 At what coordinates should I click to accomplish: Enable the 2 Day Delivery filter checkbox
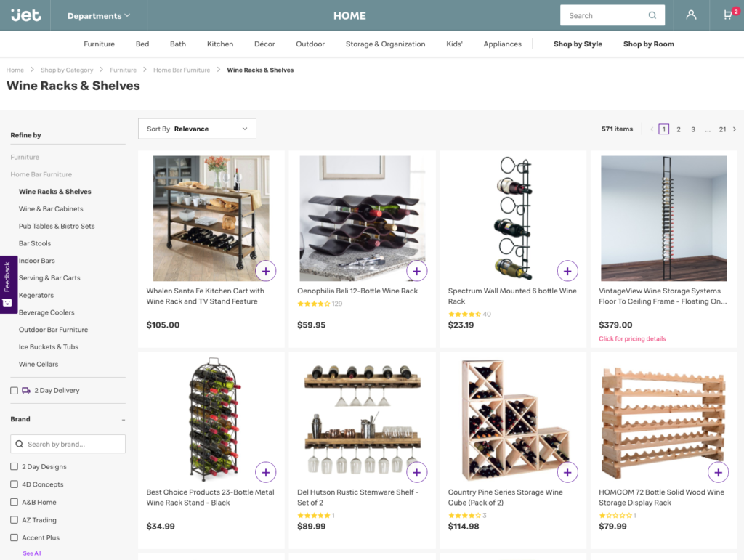point(15,391)
